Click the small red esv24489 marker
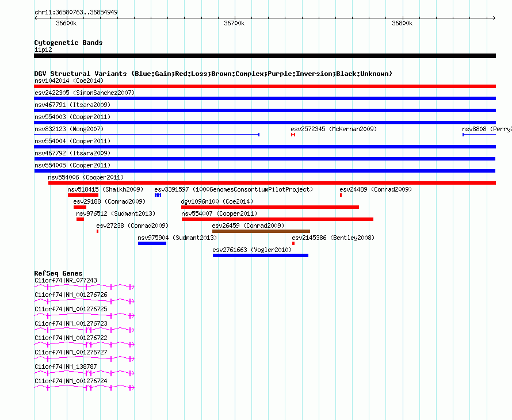The height and width of the screenshot is (420, 512). (x=341, y=195)
